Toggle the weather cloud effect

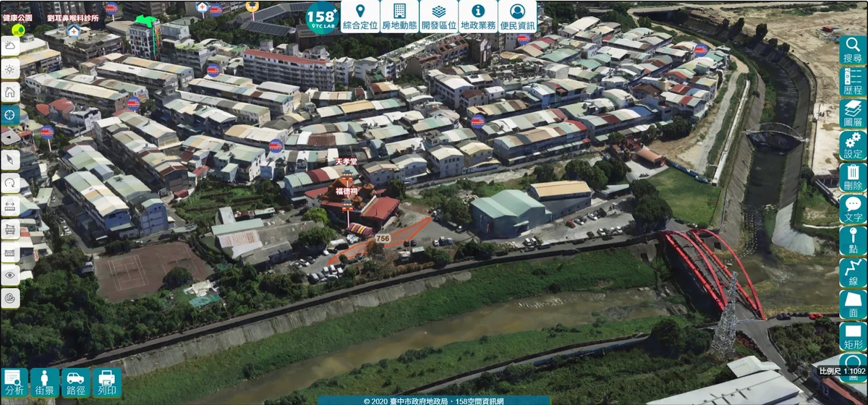pos(10,46)
